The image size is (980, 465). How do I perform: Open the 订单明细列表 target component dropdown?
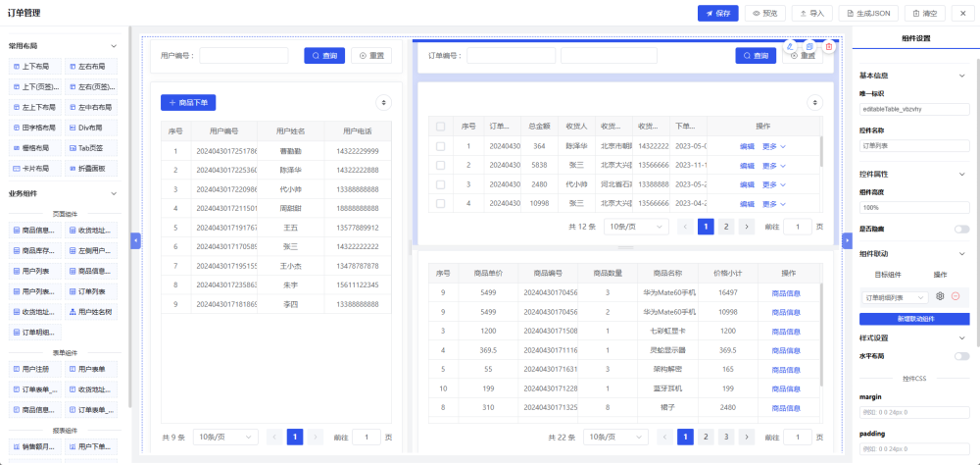tap(895, 298)
